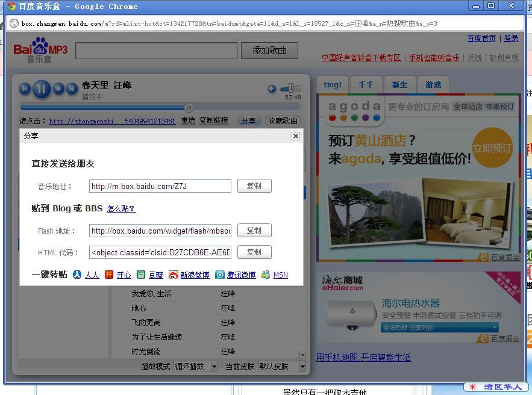Switch to the 新生 tab
532x395 pixels.
pyautogui.click(x=399, y=84)
